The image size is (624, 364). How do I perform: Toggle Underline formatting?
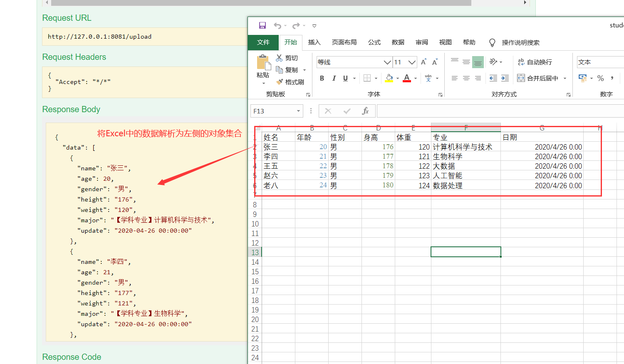tap(345, 78)
